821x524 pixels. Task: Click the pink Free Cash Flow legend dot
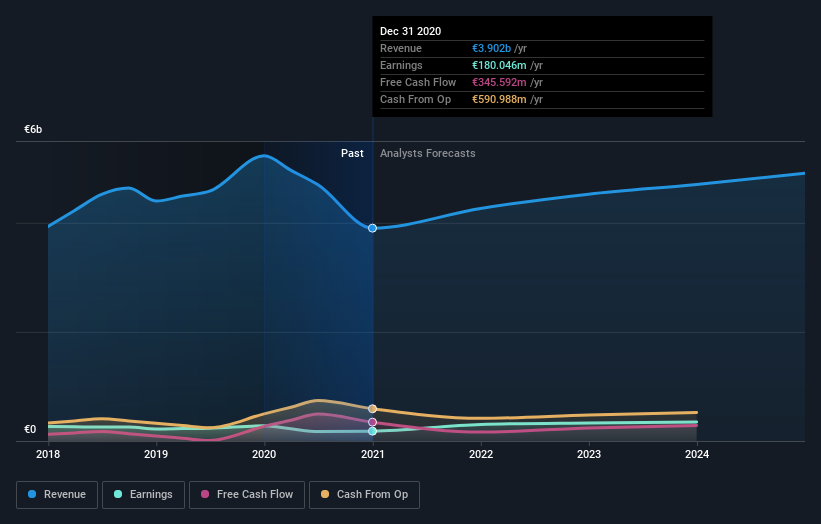click(x=205, y=494)
